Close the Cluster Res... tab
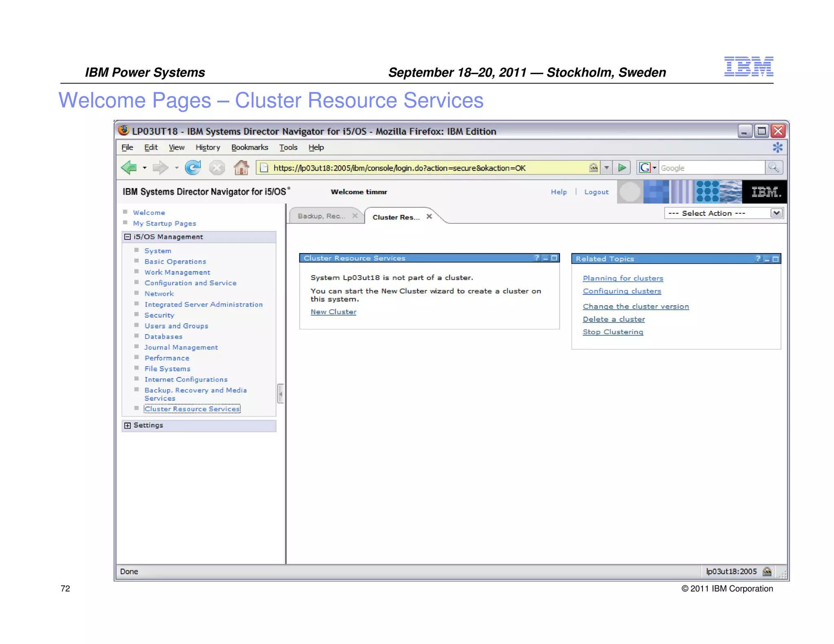The image size is (834, 644). (429, 217)
